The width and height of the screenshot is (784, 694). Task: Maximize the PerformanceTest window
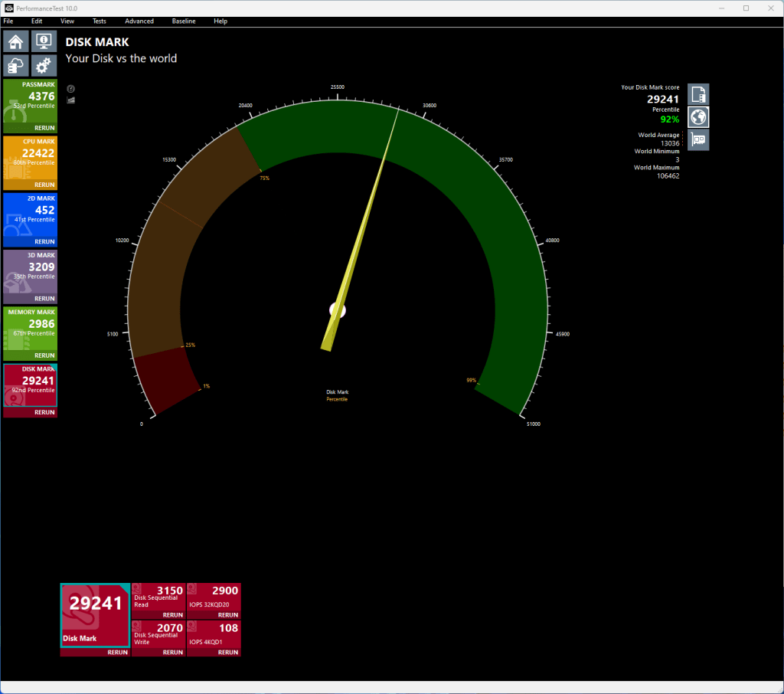(746, 8)
